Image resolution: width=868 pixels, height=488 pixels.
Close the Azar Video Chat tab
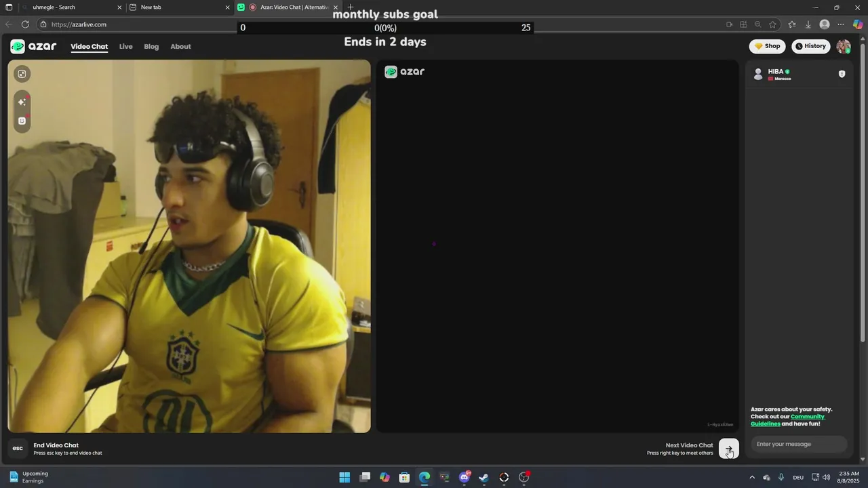[336, 7]
